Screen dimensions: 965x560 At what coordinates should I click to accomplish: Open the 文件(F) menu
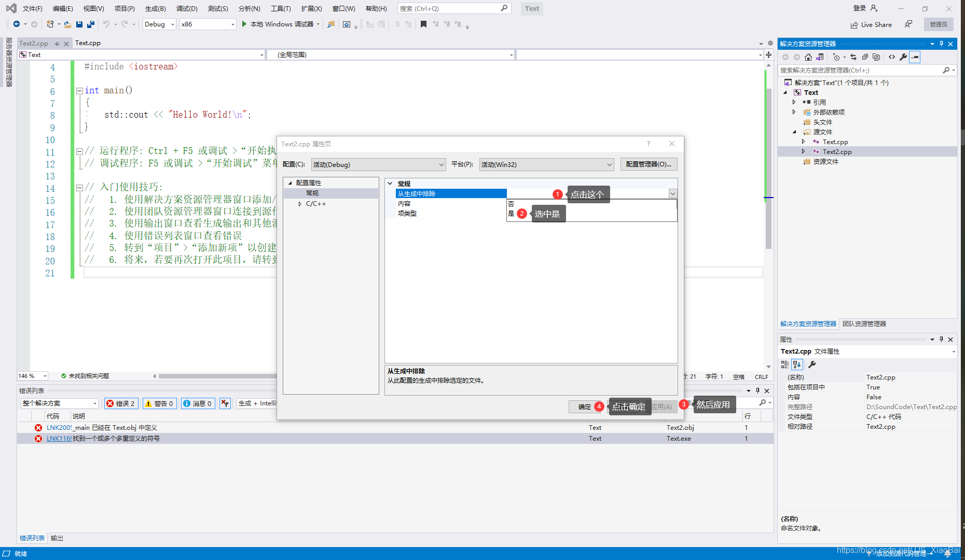32,8
